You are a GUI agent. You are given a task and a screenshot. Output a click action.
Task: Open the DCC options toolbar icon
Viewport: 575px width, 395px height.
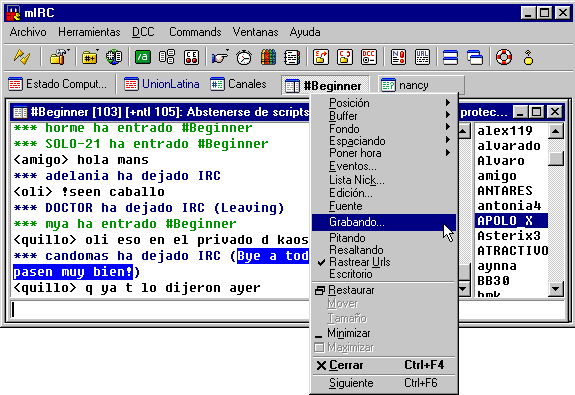pyautogui.click(x=369, y=57)
